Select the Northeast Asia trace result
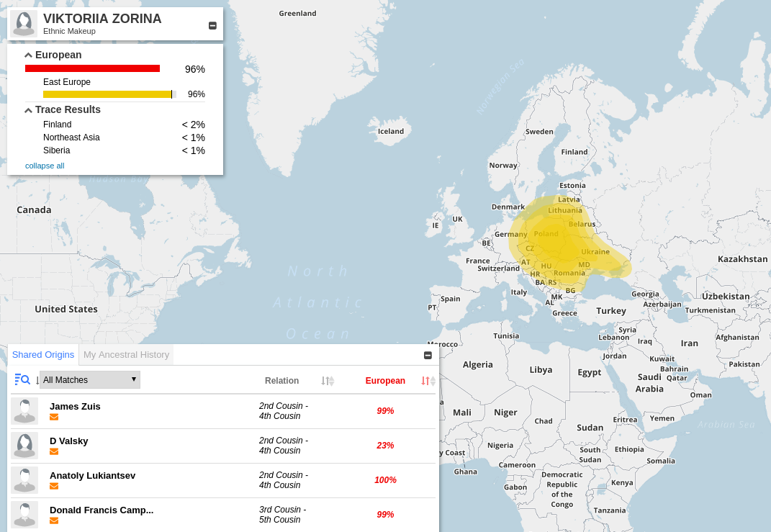This screenshot has height=532, width=771. 124,137
